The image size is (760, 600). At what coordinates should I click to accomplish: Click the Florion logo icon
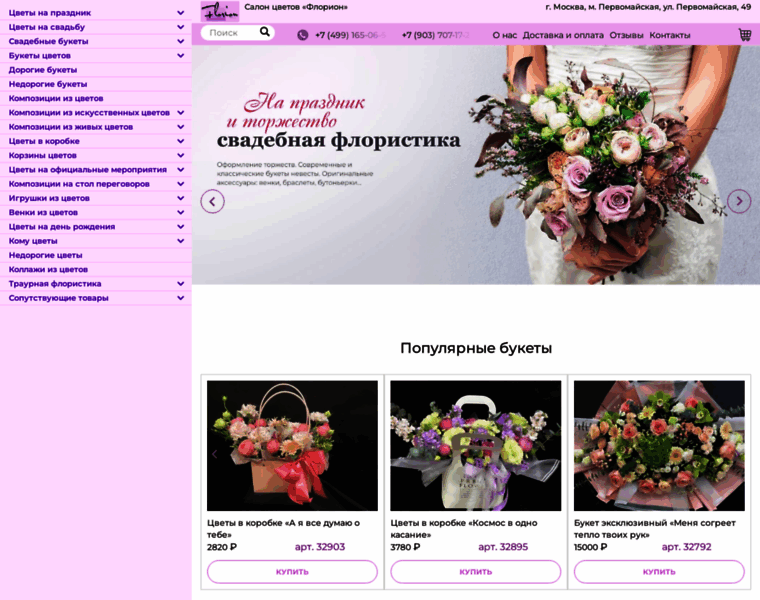(x=219, y=12)
